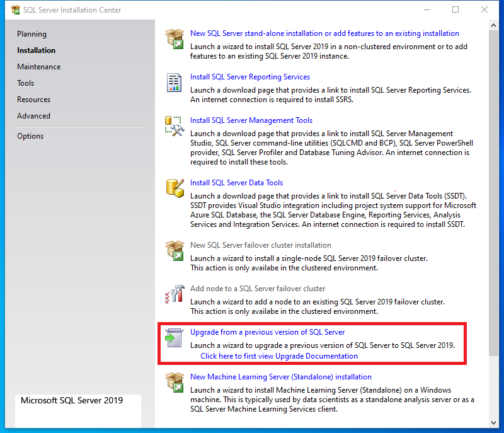Click the Reporting Services report icon
504x433 pixels.
[x=174, y=83]
